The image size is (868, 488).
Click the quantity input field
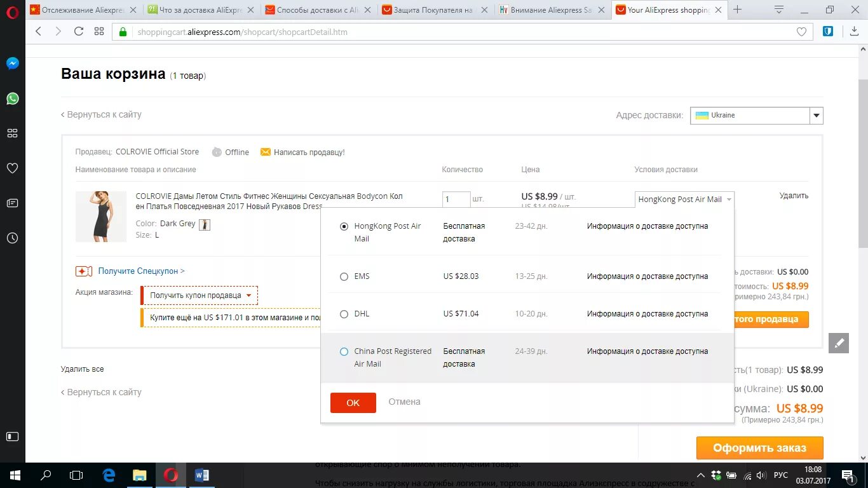click(x=456, y=200)
